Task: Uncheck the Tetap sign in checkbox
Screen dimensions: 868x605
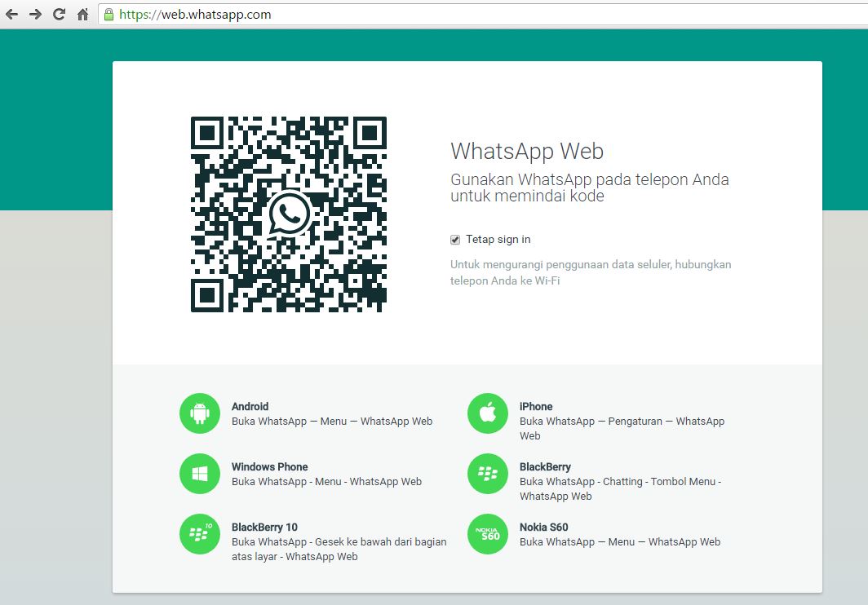Action: [455, 240]
